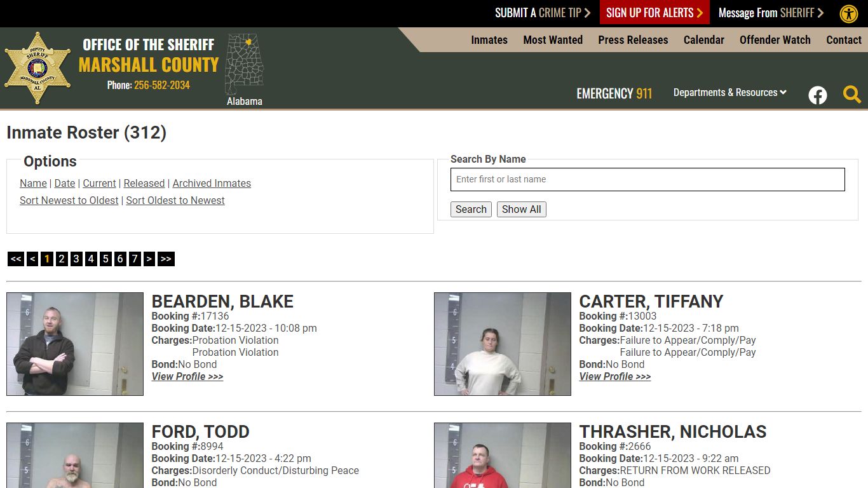Open Message From Sheriff link
The width and height of the screenshot is (868, 488).
771,13
